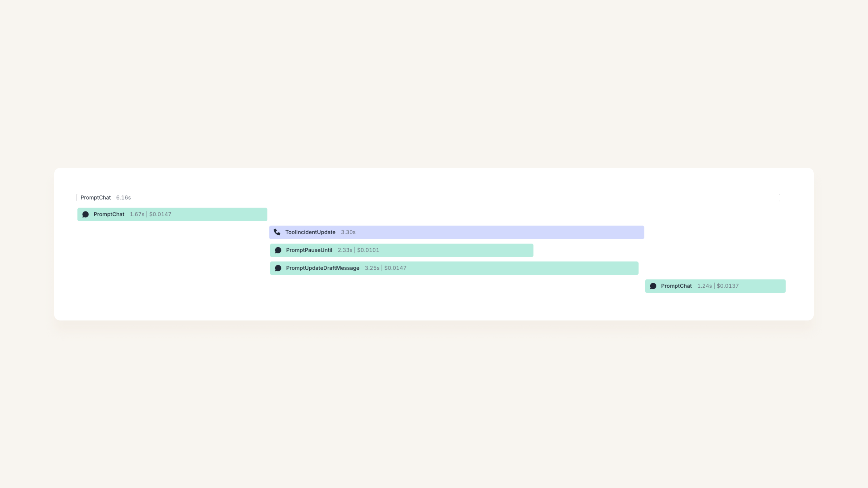The image size is (868, 488).
Task: Select the ToolIncidentUpdate purple span bar
Action: click(x=456, y=232)
